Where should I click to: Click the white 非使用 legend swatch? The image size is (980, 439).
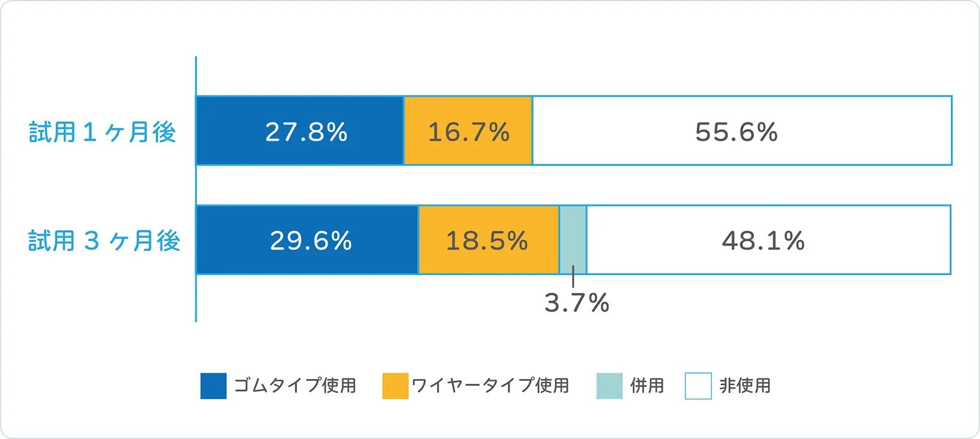698,386
